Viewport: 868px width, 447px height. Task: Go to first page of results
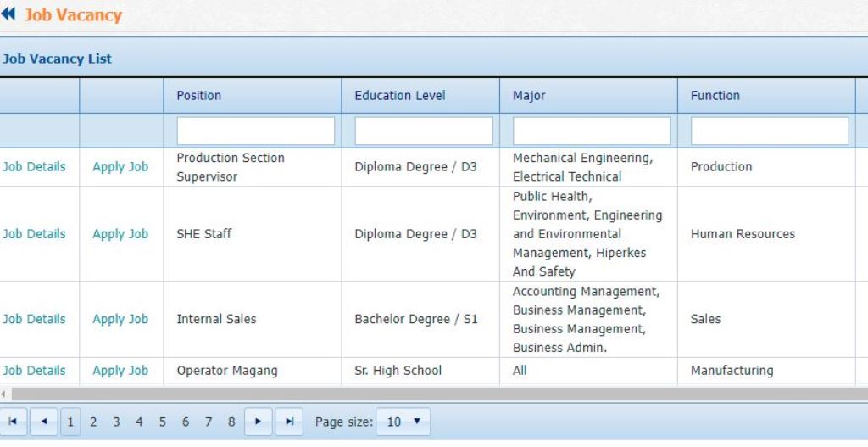[x=14, y=422]
